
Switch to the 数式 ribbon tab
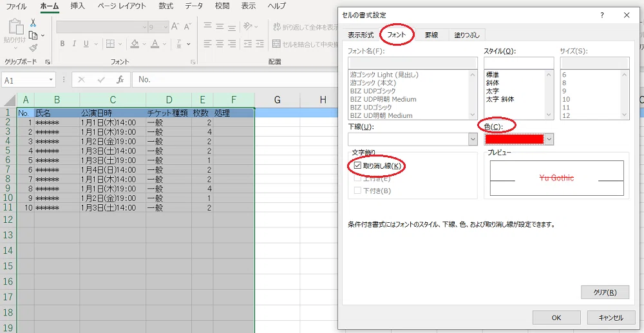pyautogui.click(x=166, y=6)
